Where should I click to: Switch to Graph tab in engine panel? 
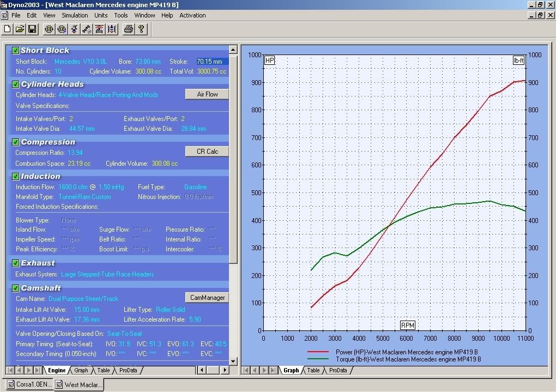[81, 370]
